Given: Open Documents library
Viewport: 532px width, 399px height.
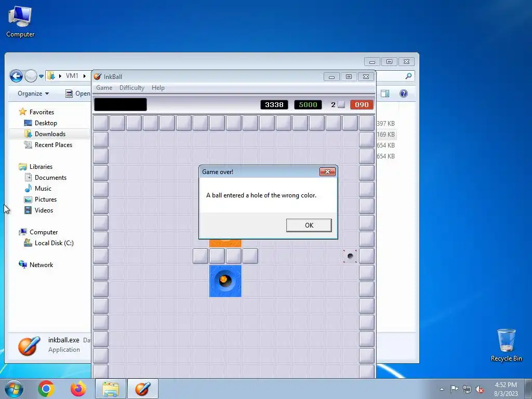Looking at the screenshot, I should pyautogui.click(x=50, y=178).
